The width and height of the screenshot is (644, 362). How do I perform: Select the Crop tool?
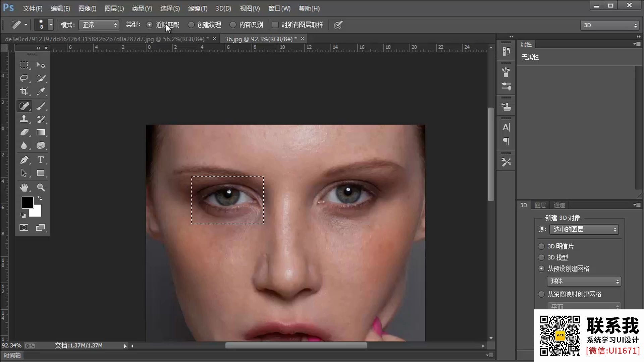pos(24,91)
